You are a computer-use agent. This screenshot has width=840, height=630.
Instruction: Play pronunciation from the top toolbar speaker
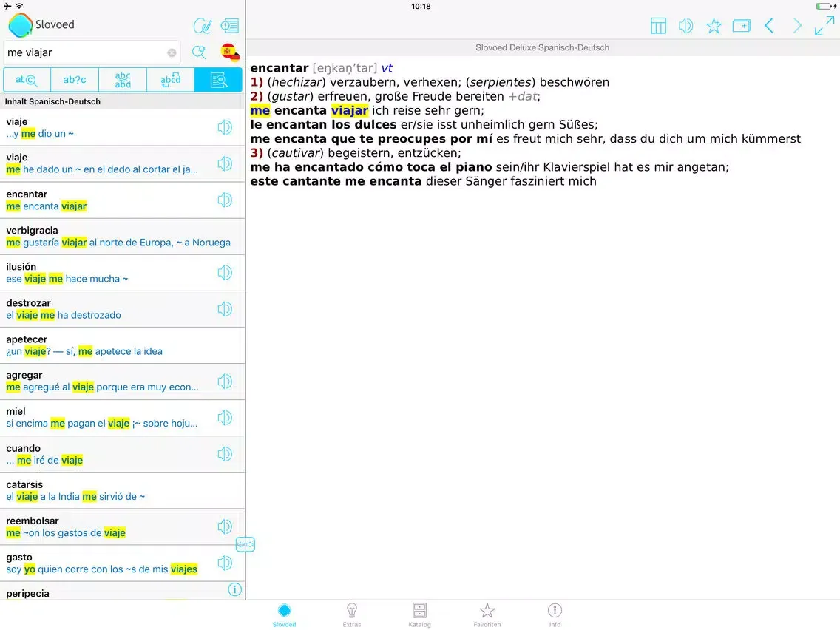685,26
